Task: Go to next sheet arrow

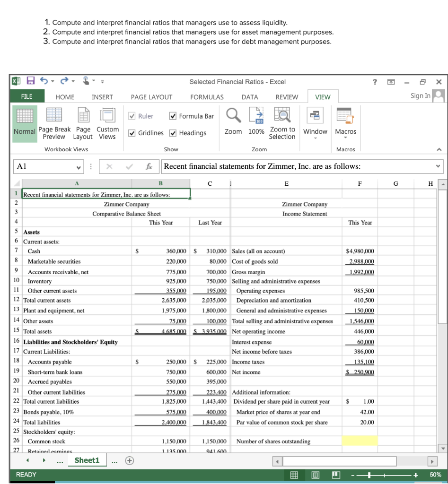Action: (x=44, y=460)
